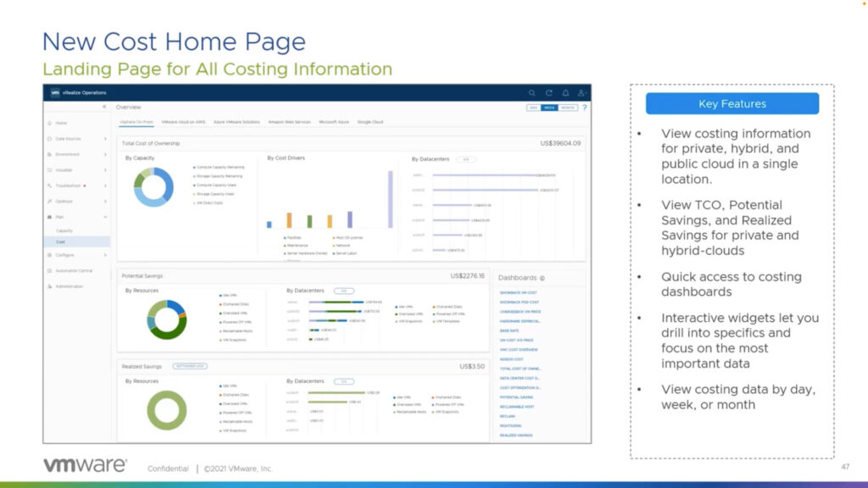
Task: Switch the time range to Month
Action: pos(567,108)
